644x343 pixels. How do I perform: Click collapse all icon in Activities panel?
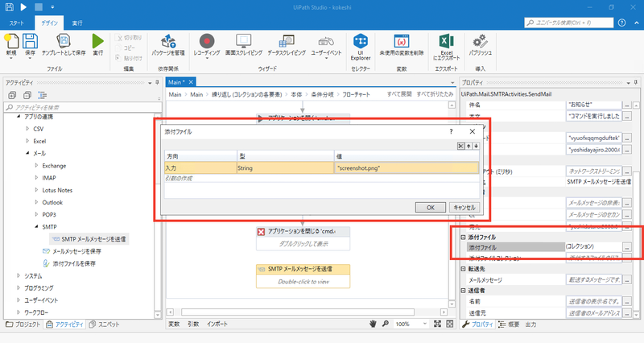[x=27, y=95]
